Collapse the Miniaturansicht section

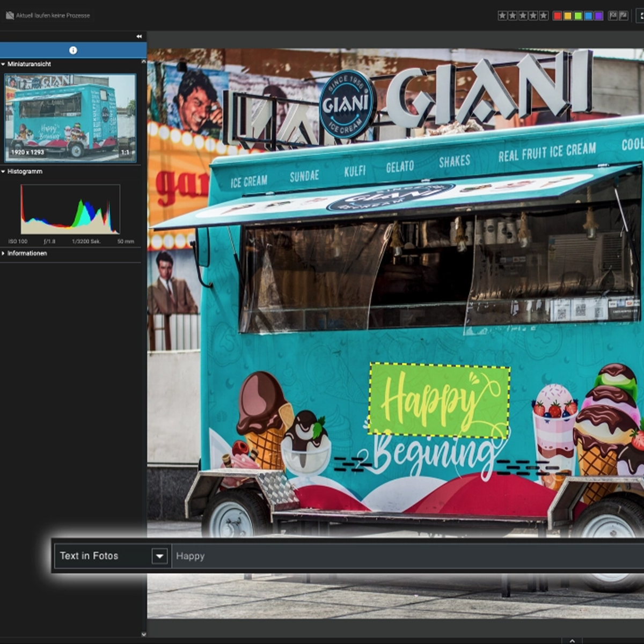coord(3,64)
